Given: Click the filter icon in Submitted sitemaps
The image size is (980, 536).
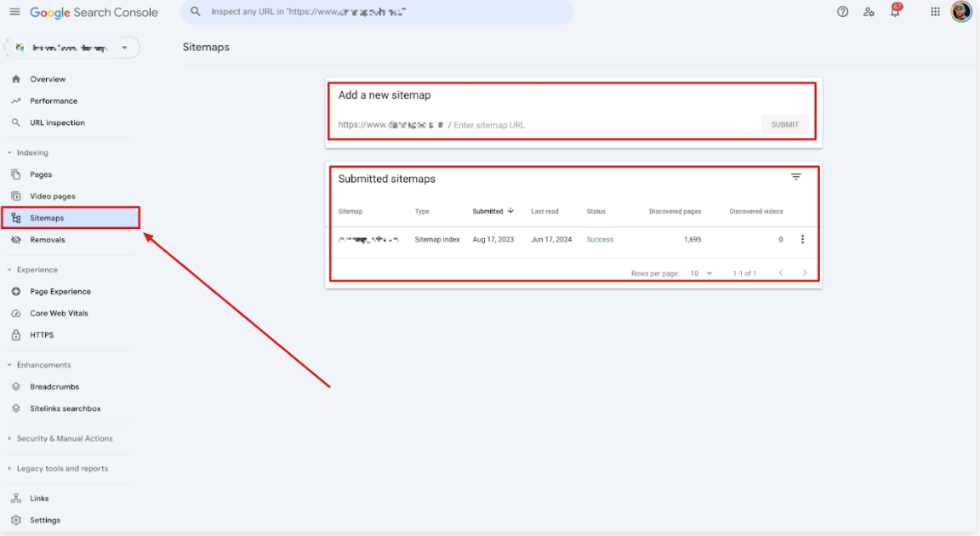Looking at the screenshot, I should [796, 177].
